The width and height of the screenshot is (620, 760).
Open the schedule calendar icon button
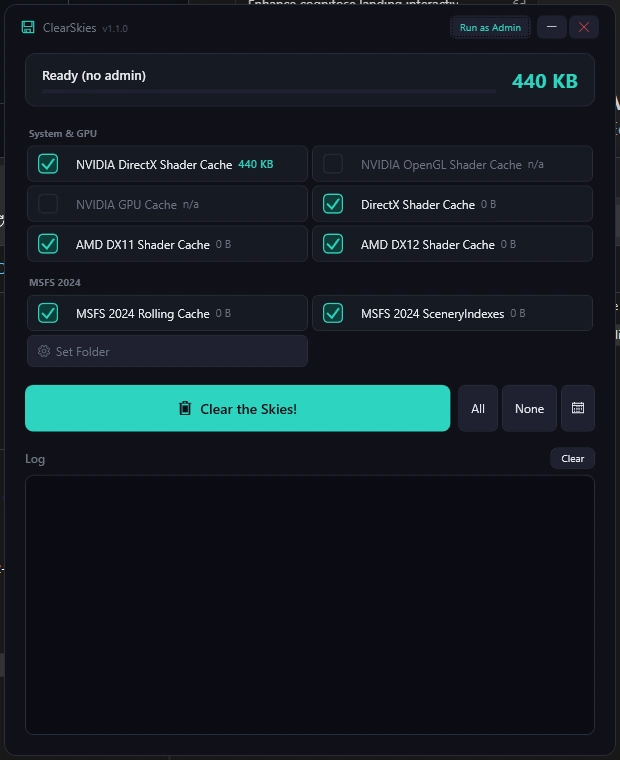click(577, 408)
